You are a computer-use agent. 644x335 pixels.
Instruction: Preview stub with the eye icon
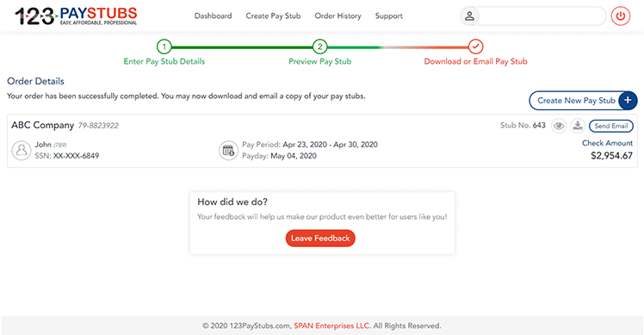[559, 126]
